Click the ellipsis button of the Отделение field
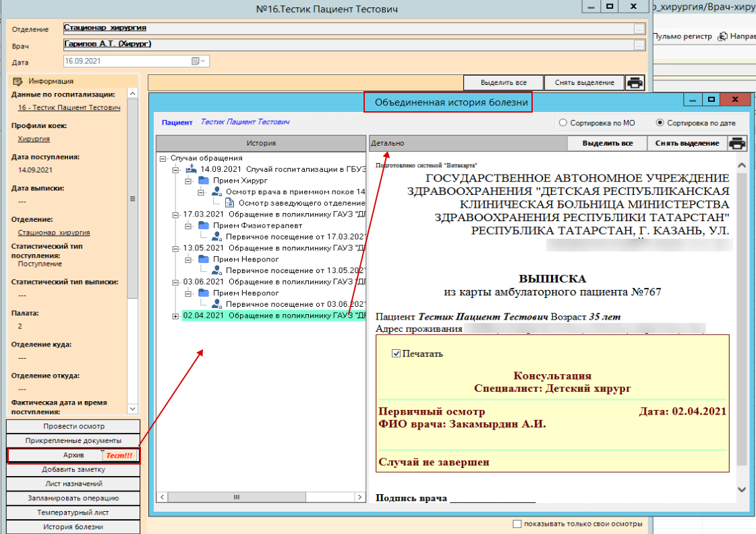The image size is (756, 534). pos(639,29)
